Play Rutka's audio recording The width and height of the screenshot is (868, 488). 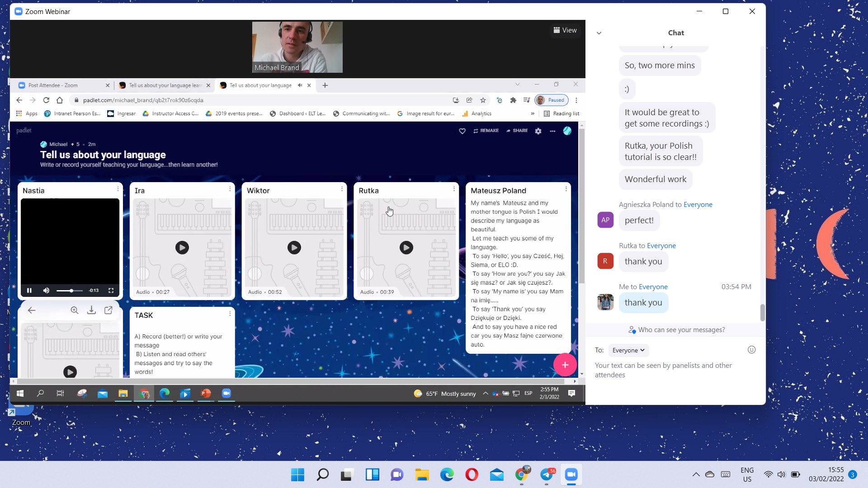(406, 248)
